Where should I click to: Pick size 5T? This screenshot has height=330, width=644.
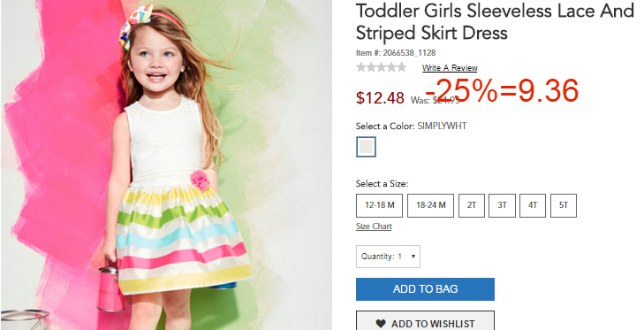564,205
